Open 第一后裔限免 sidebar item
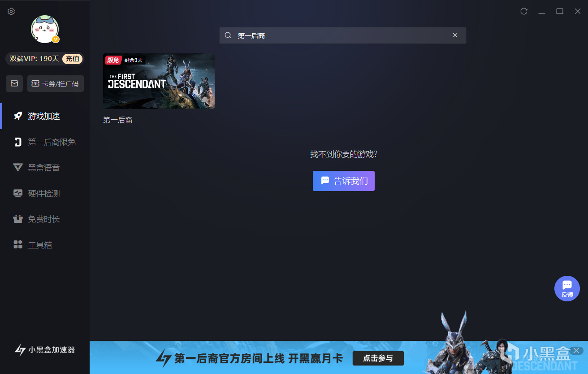This screenshot has width=588, height=374. [x=45, y=142]
